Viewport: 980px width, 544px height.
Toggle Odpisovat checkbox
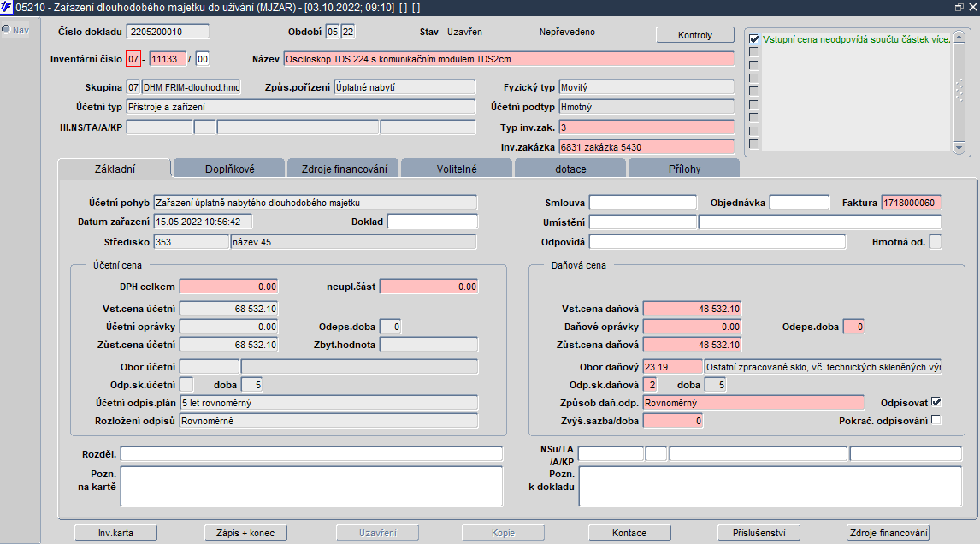[936, 402]
